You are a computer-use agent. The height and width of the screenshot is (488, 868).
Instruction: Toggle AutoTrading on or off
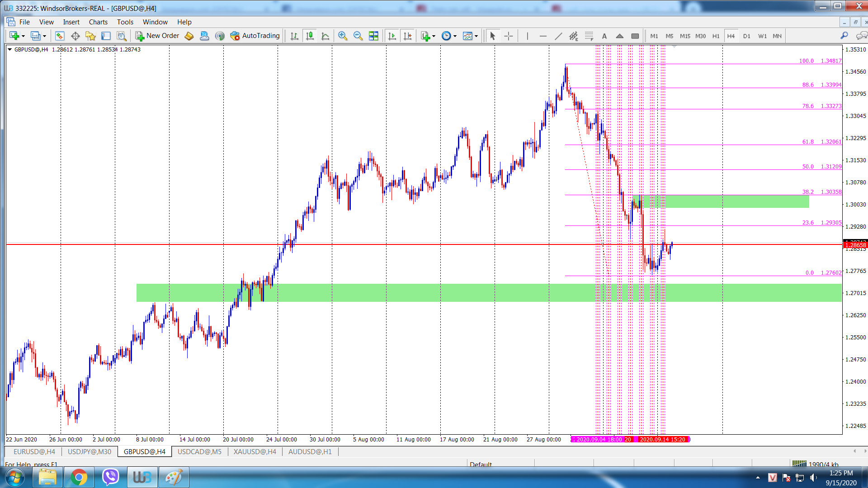255,36
